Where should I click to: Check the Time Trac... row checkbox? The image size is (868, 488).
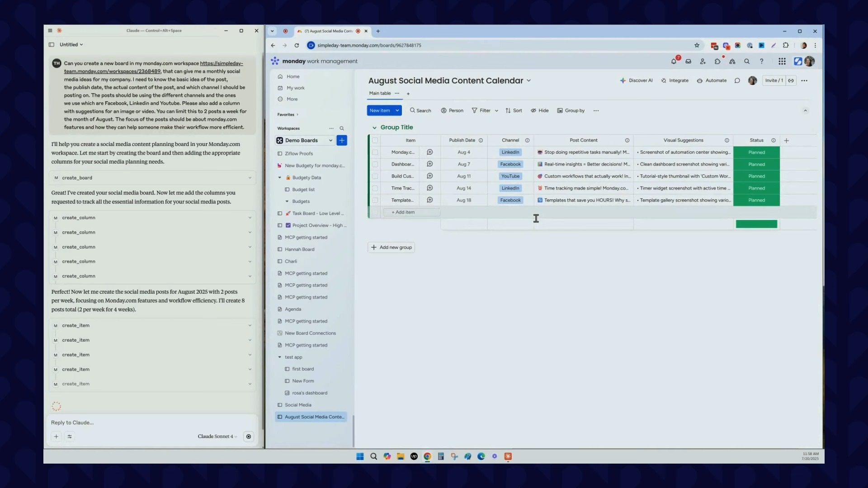[x=375, y=188]
